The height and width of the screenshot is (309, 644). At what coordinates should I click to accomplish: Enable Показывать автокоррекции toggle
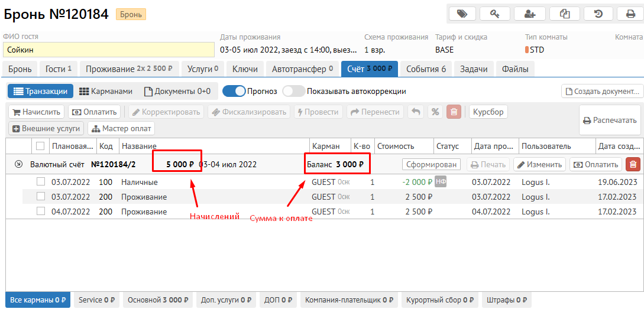tap(293, 92)
